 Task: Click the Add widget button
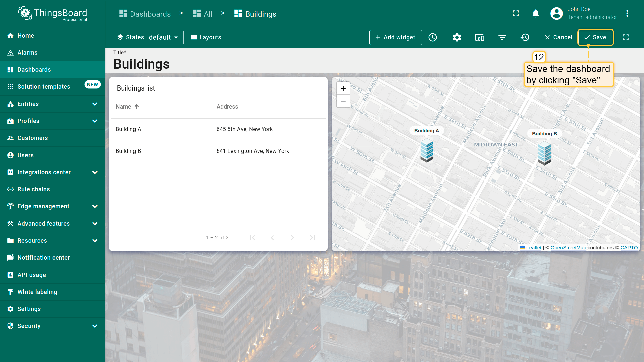(x=395, y=37)
